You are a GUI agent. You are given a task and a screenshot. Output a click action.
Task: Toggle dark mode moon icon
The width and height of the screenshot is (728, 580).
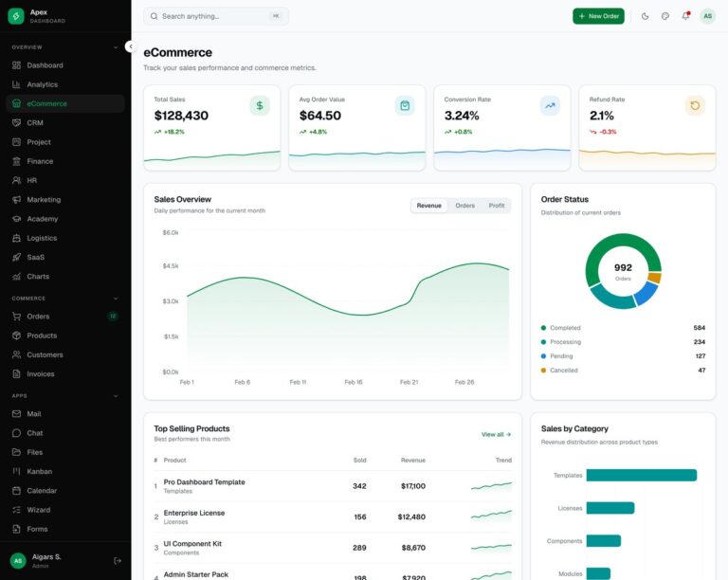pos(645,16)
